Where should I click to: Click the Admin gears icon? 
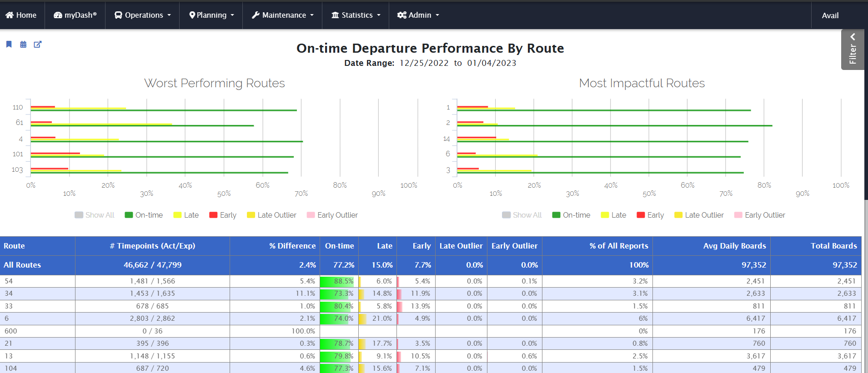(x=401, y=15)
